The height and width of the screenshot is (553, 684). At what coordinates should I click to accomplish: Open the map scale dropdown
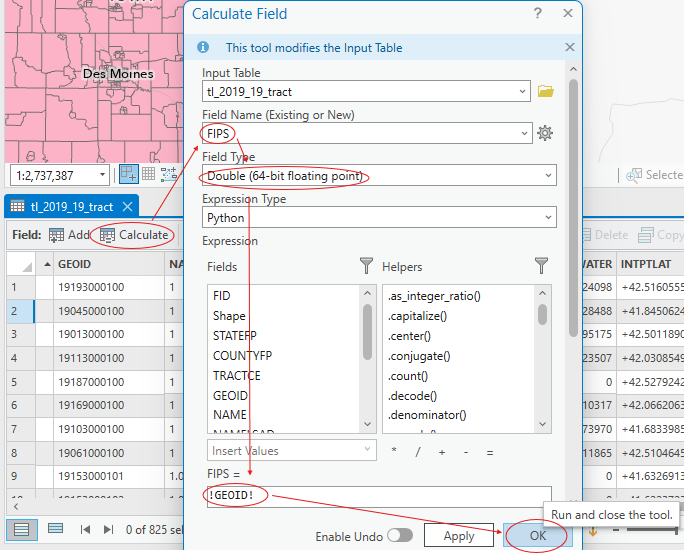tap(102, 175)
